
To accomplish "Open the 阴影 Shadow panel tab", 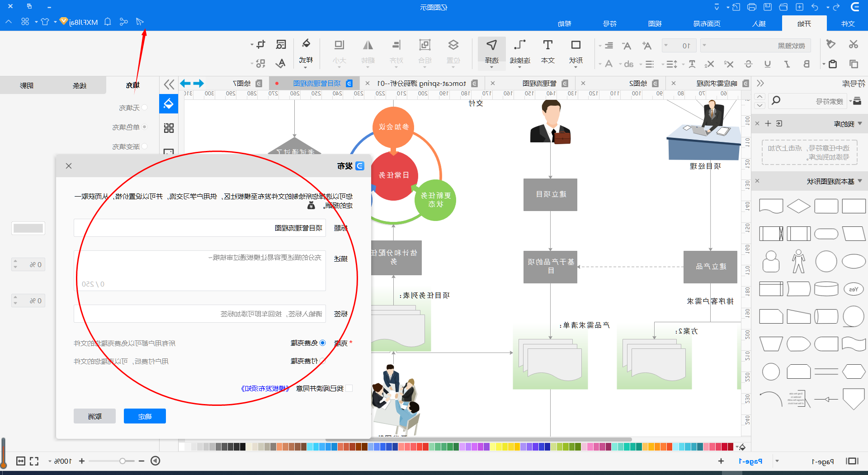I will (27, 85).
